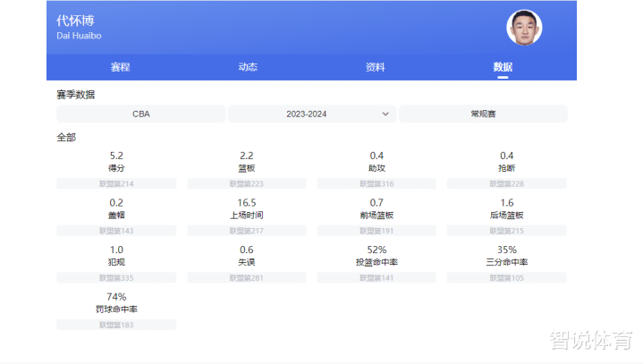Switch to the 动态 tab
The height and width of the screenshot is (364, 643).
click(248, 67)
